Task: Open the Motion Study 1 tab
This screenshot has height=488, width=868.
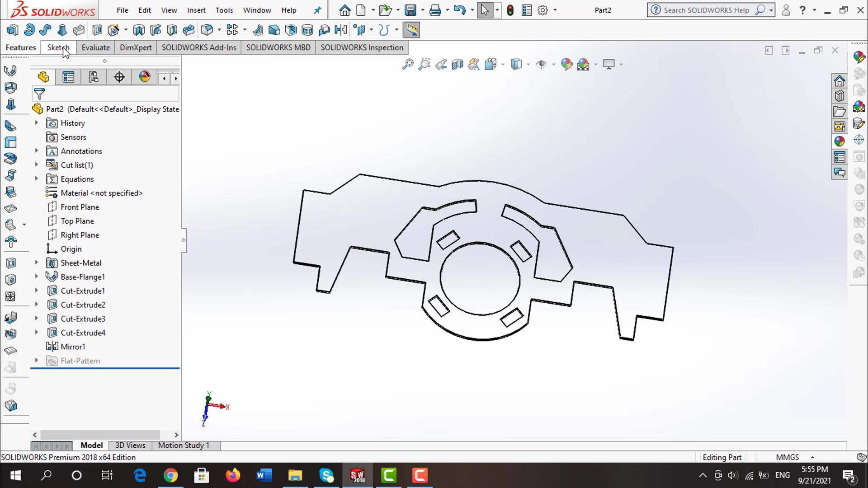Action: tap(184, 445)
